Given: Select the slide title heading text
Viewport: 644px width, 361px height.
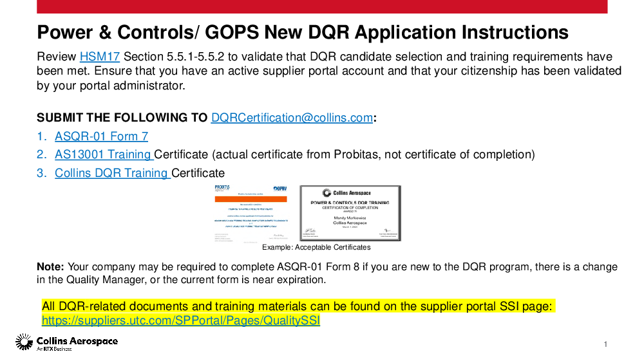Looking at the screenshot, I should pyautogui.click(x=303, y=32).
